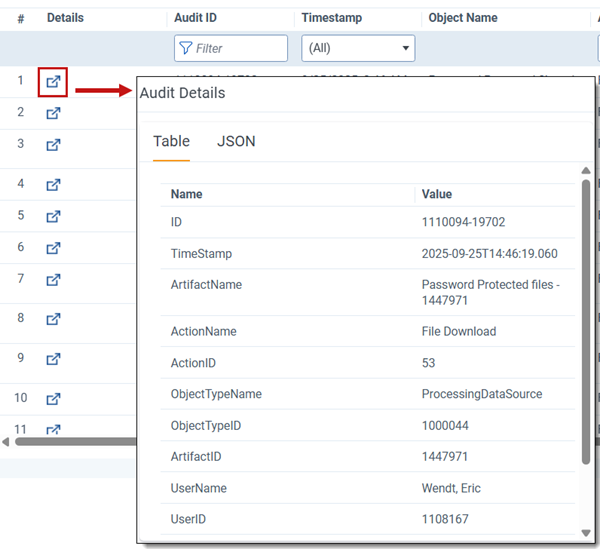Click the ActionID value 53
Viewport: 600px width, 549px height.
pos(428,363)
